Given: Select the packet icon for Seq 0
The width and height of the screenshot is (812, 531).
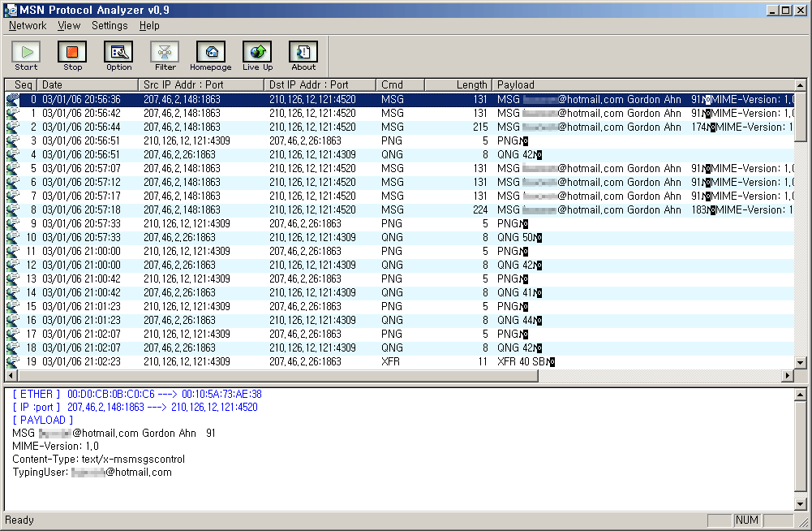Looking at the screenshot, I should tap(12, 100).
